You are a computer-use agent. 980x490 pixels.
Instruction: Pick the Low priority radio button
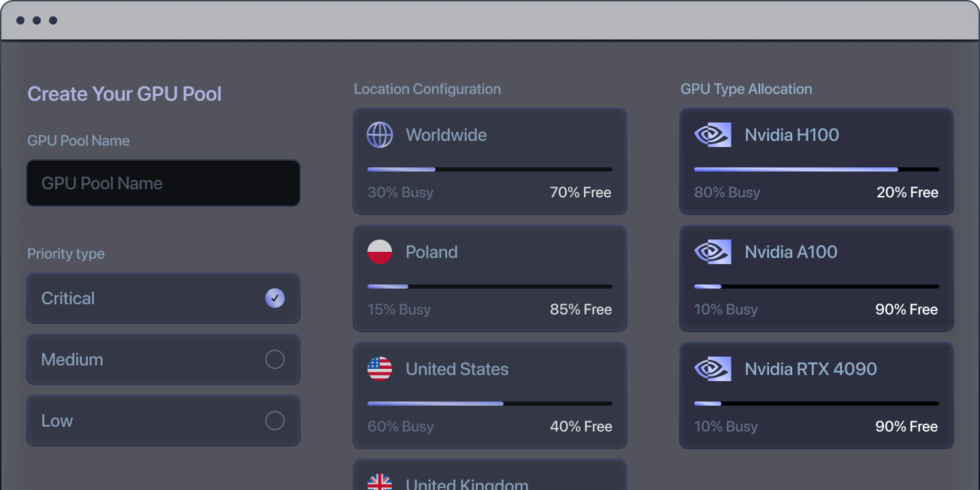point(275,421)
